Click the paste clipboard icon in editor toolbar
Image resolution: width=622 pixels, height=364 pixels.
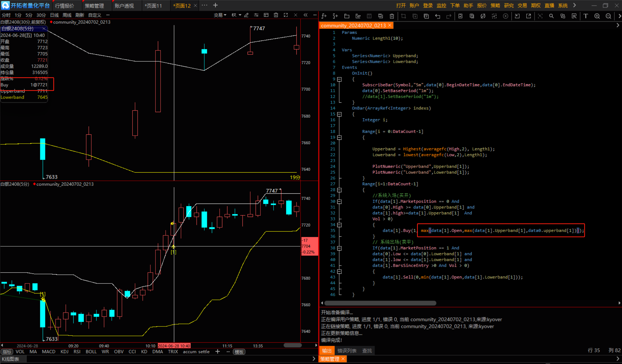pyautogui.click(x=426, y=16)
